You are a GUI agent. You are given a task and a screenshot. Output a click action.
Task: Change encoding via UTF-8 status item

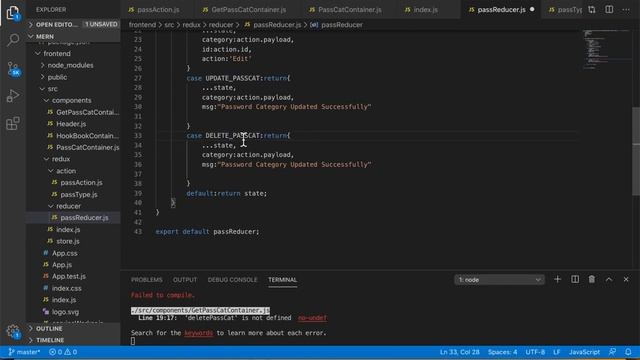point(535,352)
